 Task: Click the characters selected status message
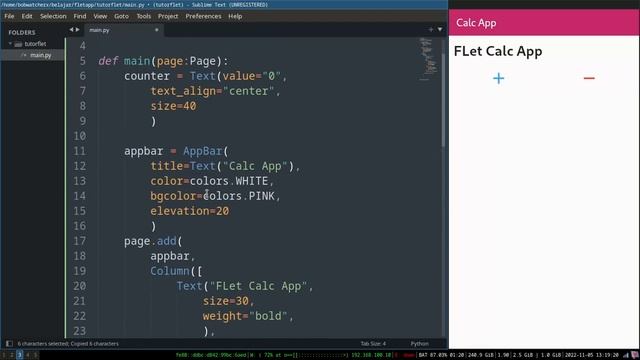(x=68, y=344)
